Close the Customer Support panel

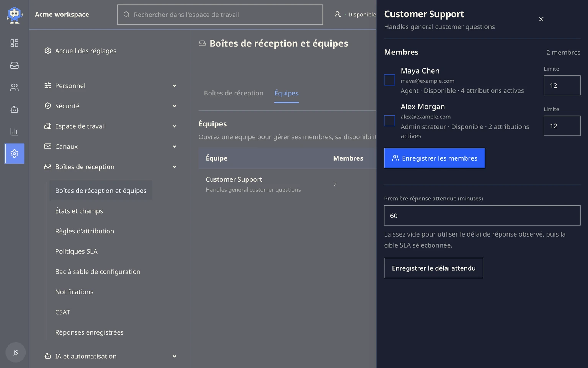pos(541,19)
